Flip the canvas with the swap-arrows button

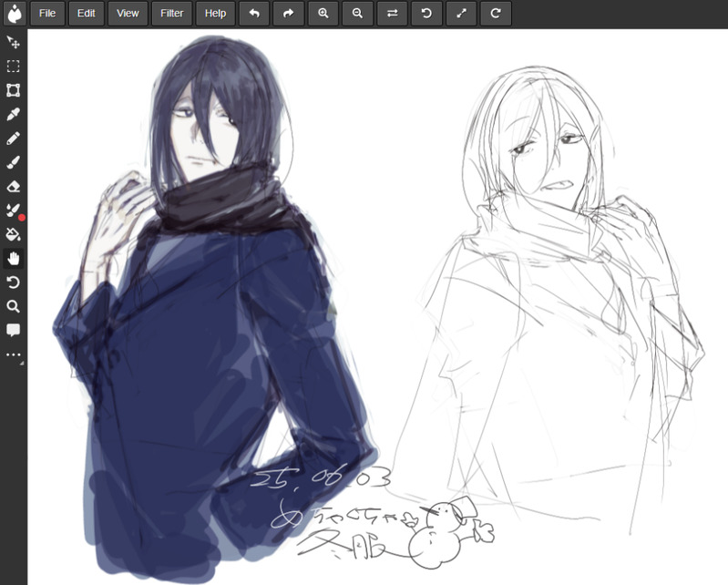[x=393, y=14]
